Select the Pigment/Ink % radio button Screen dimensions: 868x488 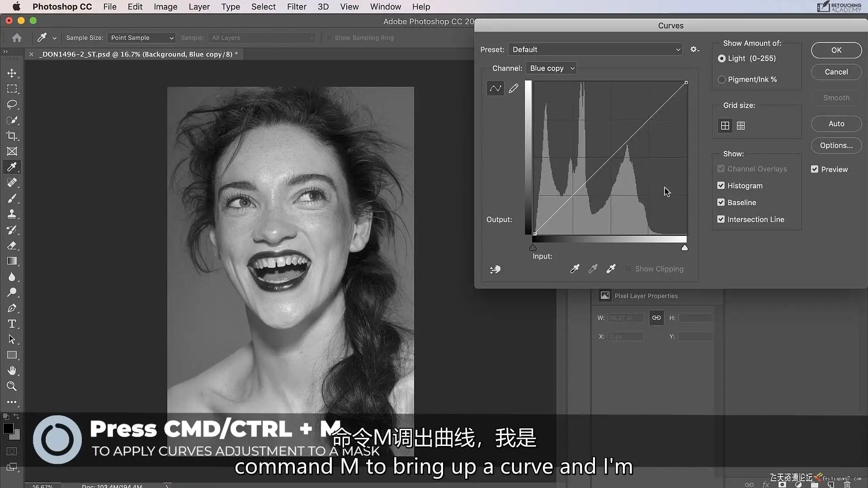click(x=722, y=80)
